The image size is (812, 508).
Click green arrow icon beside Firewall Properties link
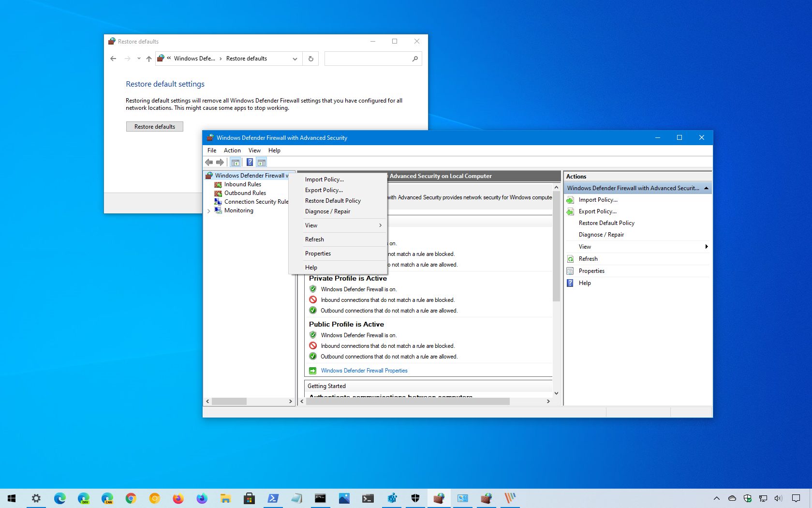(312, 371)
